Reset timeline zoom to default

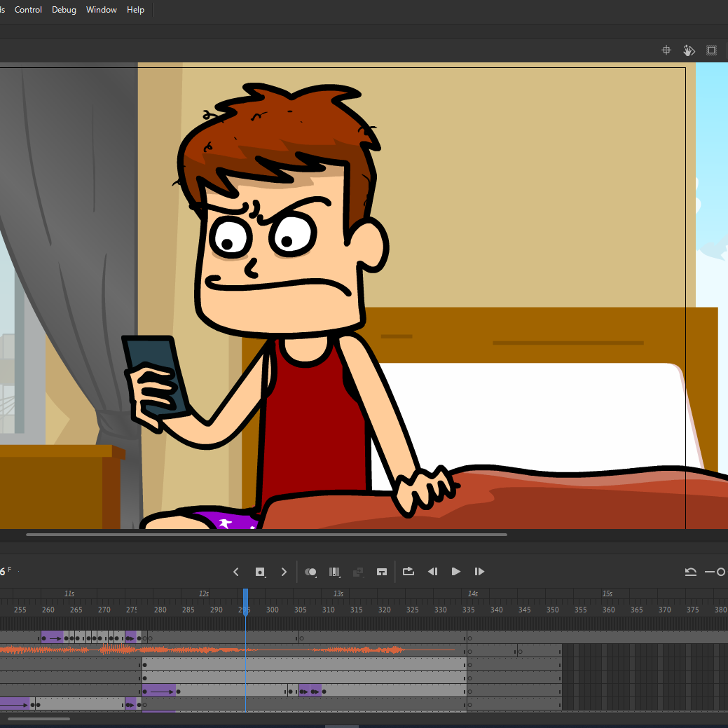[691, 572]
